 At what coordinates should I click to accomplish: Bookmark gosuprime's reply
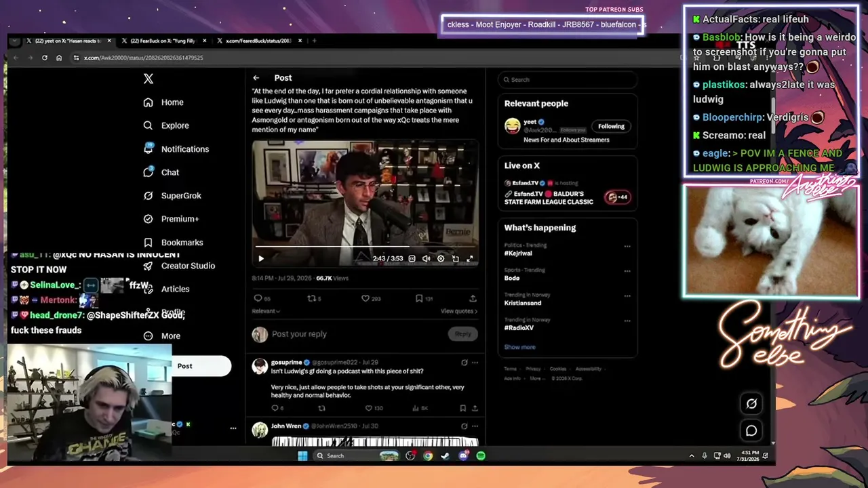tap(462, 408)
